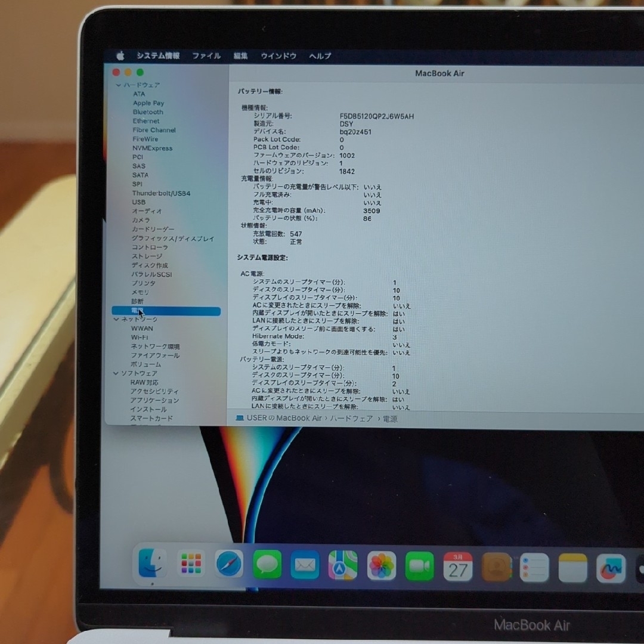Collapse the ソフトウェア section
644x644 pixels.
coord(116,373)
